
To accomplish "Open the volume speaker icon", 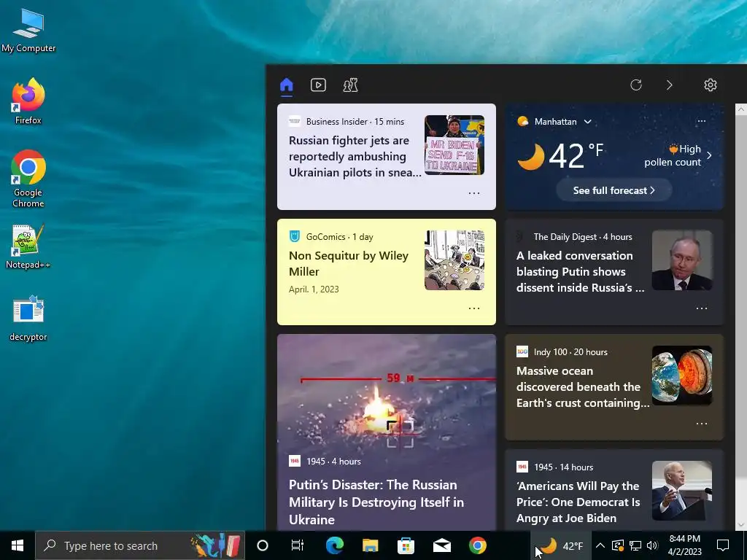I will pos(652,545).
